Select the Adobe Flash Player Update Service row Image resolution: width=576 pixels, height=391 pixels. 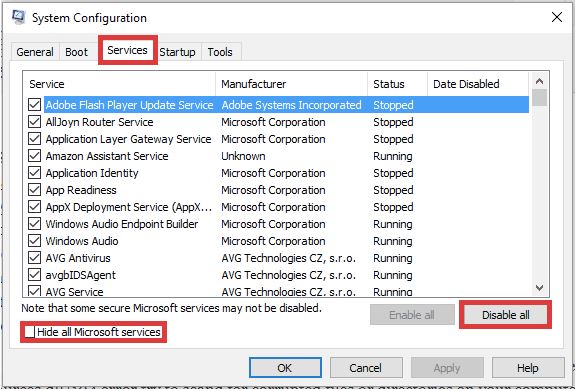click(286, 105)
